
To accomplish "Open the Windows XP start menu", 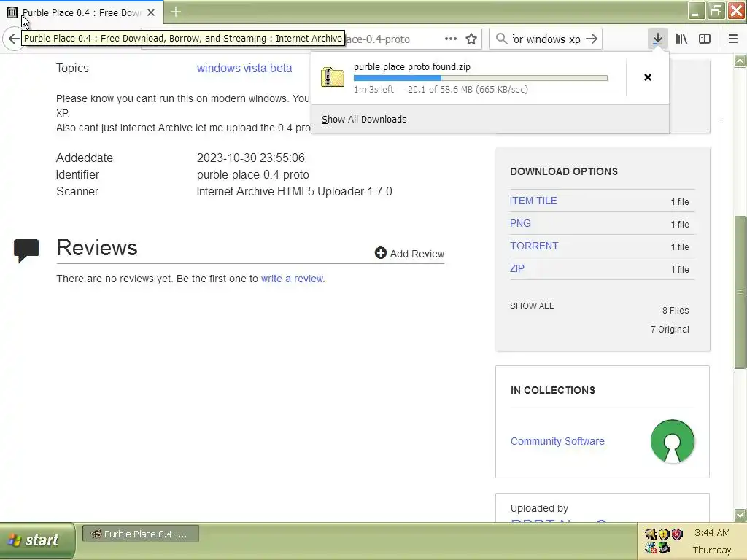I will 37,540.
